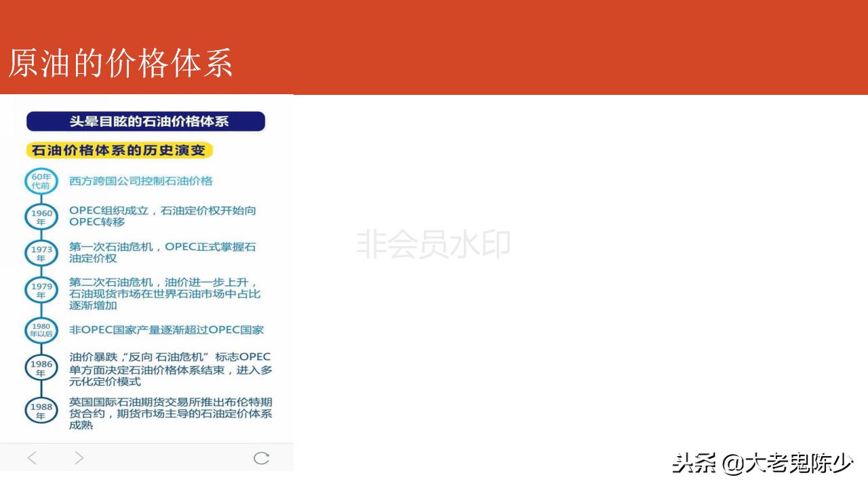Click the forward navigation chevron

click(79, 458)
